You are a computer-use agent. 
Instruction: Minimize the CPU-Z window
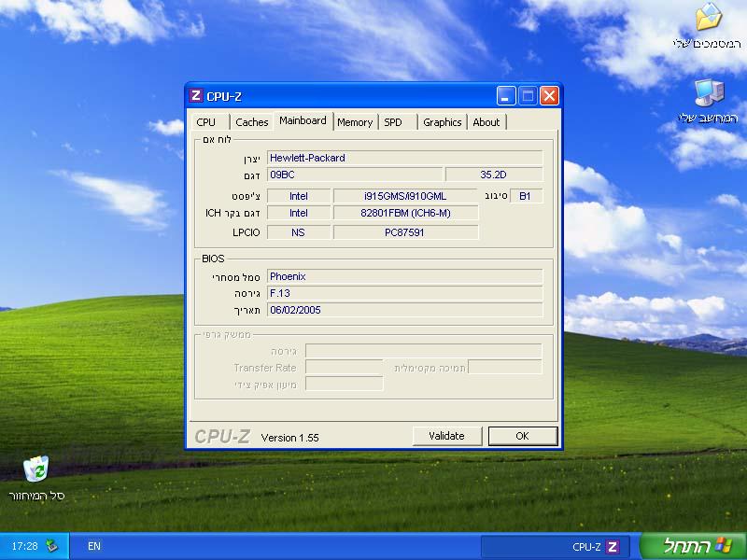pos(506,96)
